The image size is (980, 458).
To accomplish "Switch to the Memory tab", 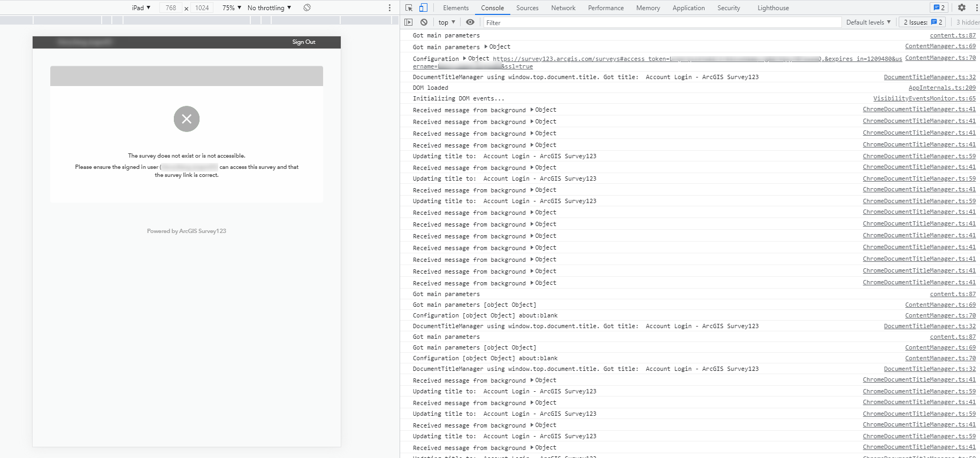I will pos(648,8).
